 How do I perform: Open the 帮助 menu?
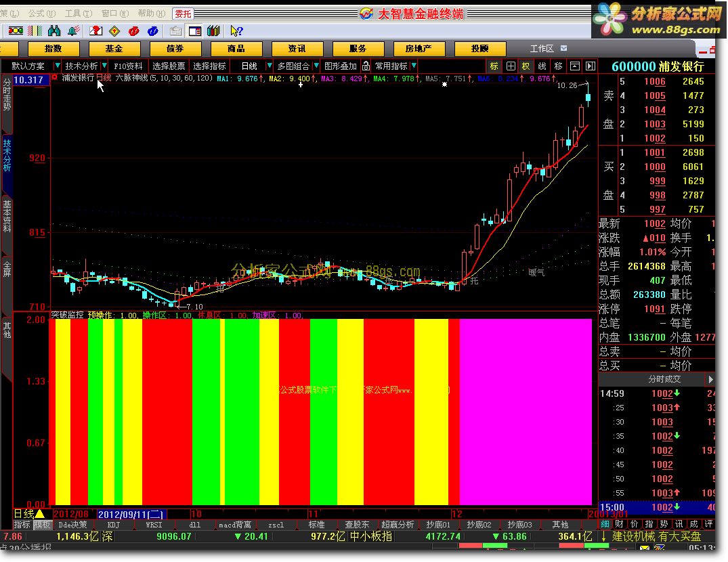coord(152,14)
